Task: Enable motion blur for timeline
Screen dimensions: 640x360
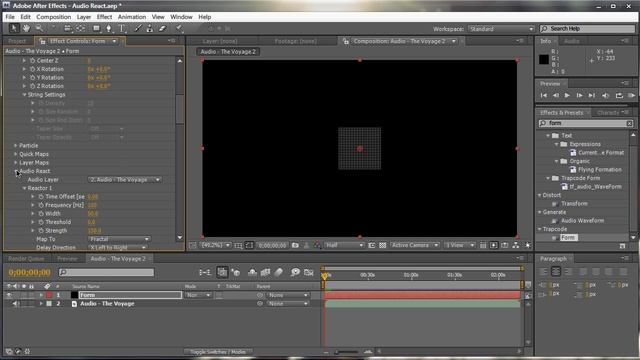Action: (x=278, y=272)
